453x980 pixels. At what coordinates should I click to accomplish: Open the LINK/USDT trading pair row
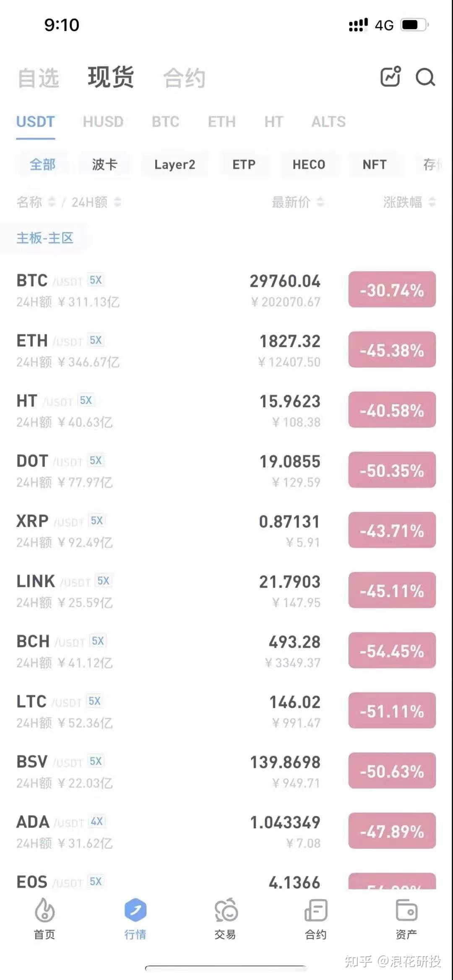(168, 591)
